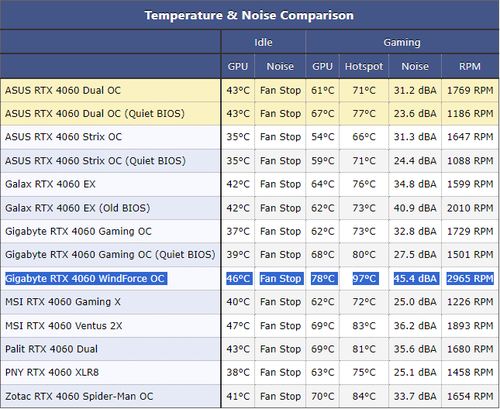The height and width of the screenshot is (409, 500).
Task: Select the 2010 RPM value
Action: tap(470, 208)
